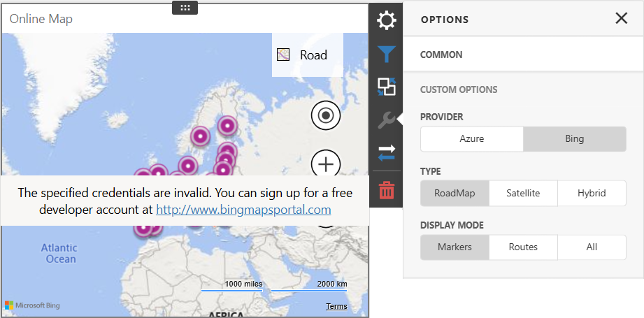
Task: Close the Options panel with X
Action: [622, 18]
